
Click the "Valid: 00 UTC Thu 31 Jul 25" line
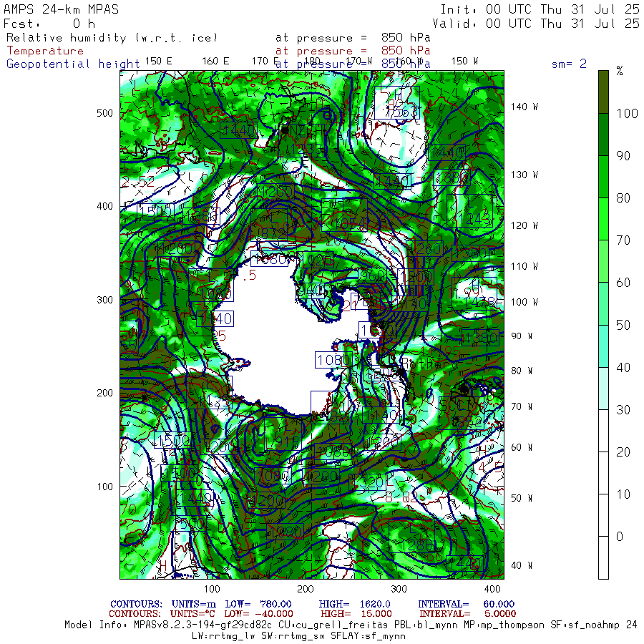pos(535,24)
